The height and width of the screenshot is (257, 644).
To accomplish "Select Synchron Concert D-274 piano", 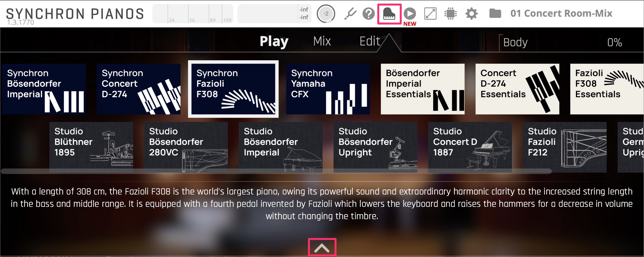I will click(138, 89).
